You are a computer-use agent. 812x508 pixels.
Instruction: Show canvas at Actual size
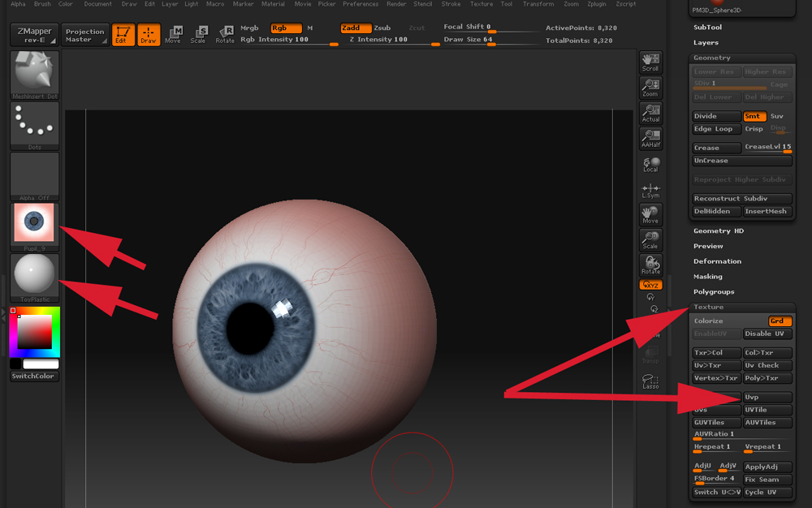(650, 113)
